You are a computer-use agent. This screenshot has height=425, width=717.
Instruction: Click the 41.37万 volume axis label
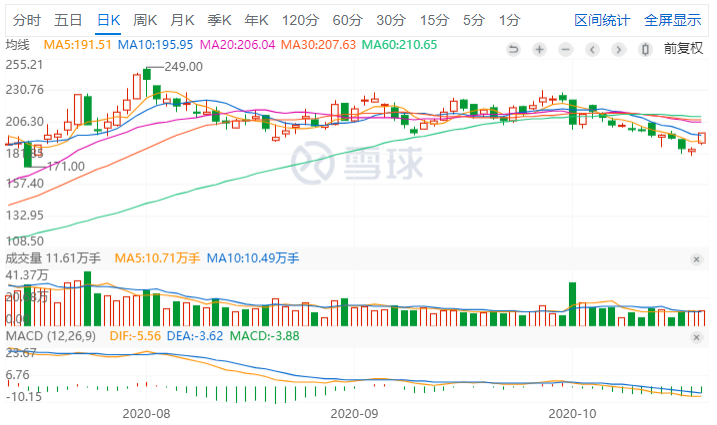pyautogui.click(x=27, y=275)
